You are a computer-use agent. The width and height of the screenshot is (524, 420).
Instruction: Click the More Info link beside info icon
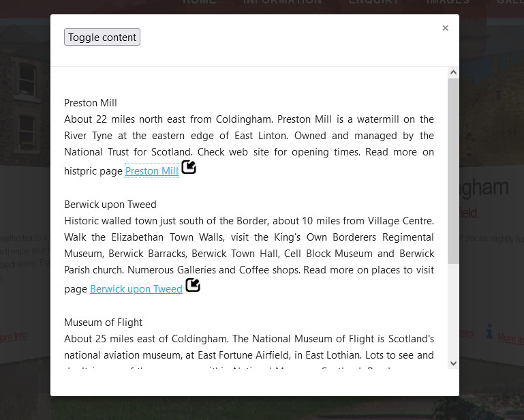[510, 337]
